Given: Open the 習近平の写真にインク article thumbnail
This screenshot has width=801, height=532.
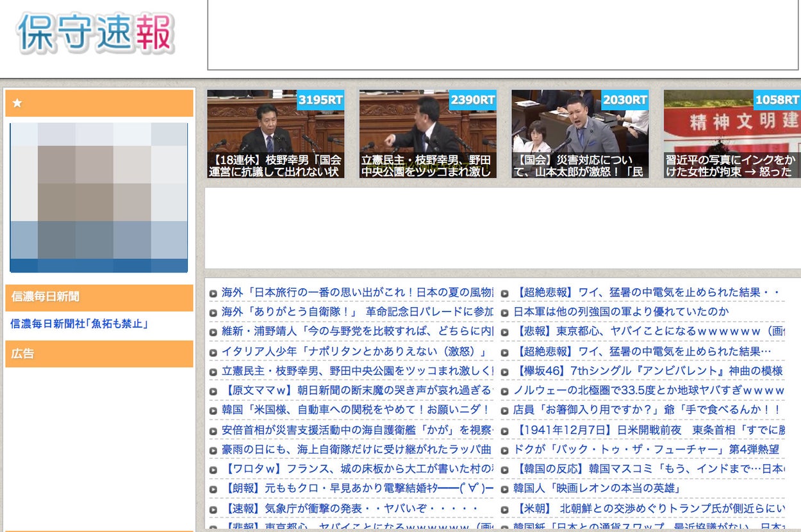Looking at the screenshot, I should [732, 135].
